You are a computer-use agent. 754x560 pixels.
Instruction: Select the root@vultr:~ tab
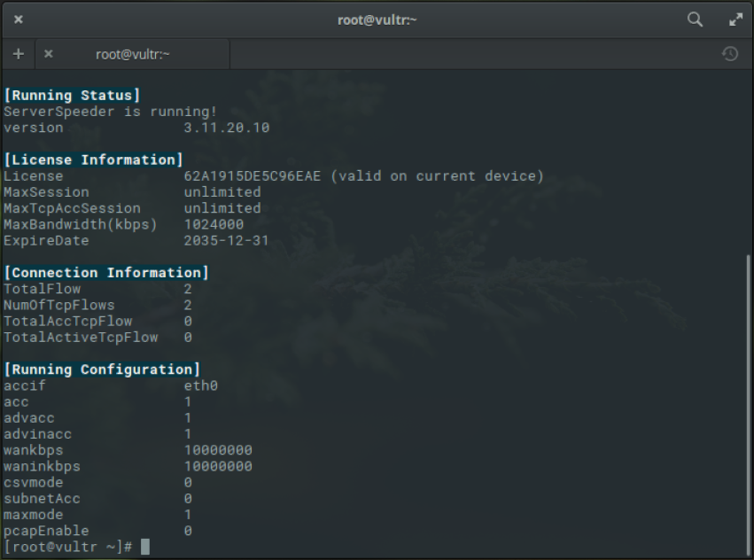[132, 54]
